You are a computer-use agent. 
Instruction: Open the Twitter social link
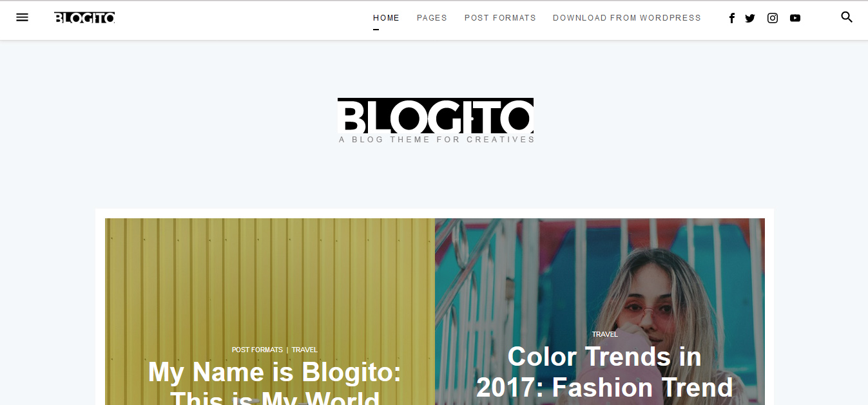[x=750, y=18]
